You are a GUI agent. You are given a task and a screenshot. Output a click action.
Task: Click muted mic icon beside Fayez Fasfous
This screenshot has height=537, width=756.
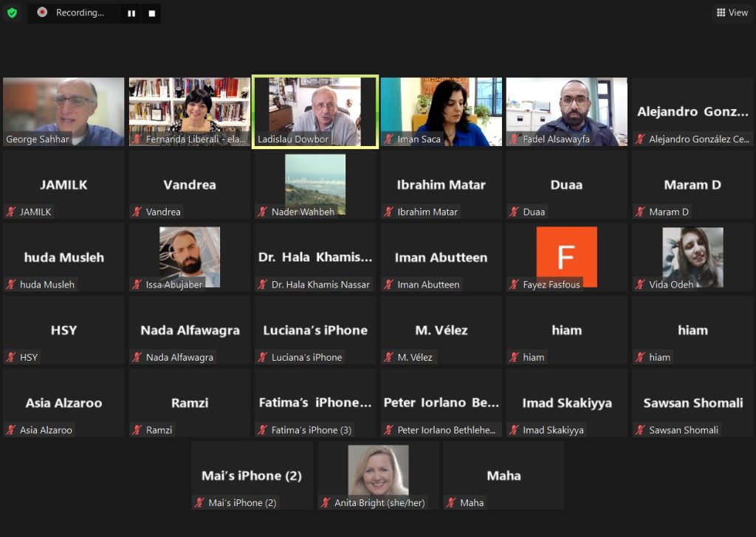[515, 285]
